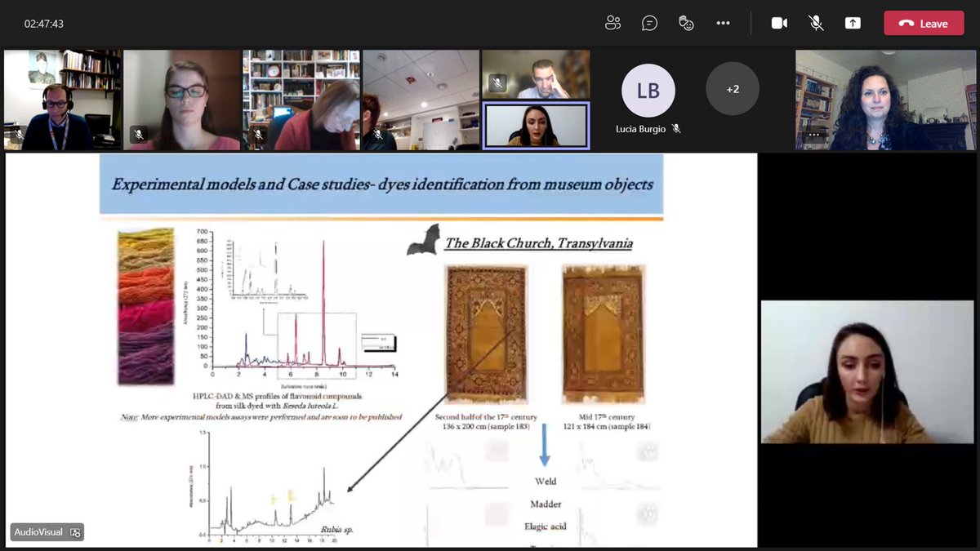Click the bat silhouette icon on slide
Screen dimensions: 980x551
424,239
